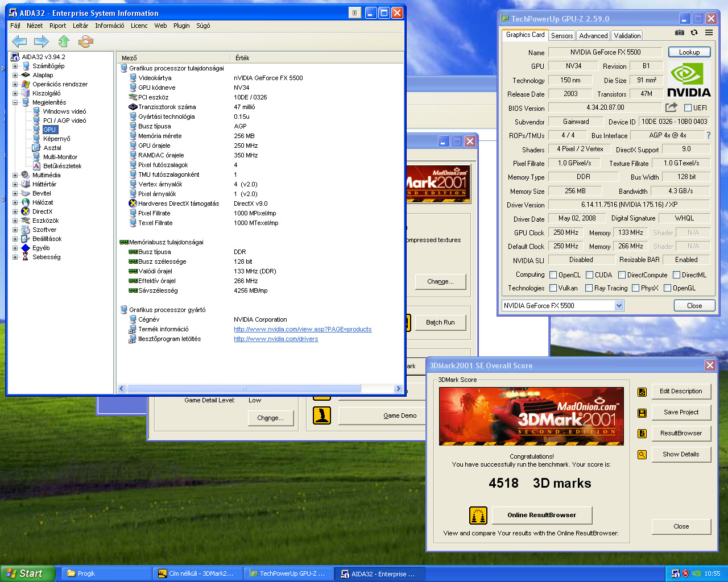The image size is (728, 582).
Task: Click the Refresh icon in AIDA32 toolbar
Action: pyautogui.click(x=86, y=41)
